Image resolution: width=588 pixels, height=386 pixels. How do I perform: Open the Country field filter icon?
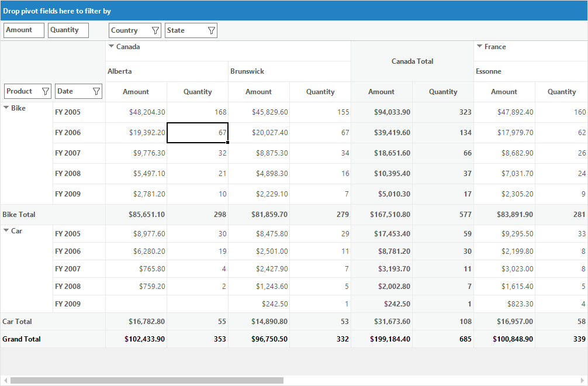[155, 30]
